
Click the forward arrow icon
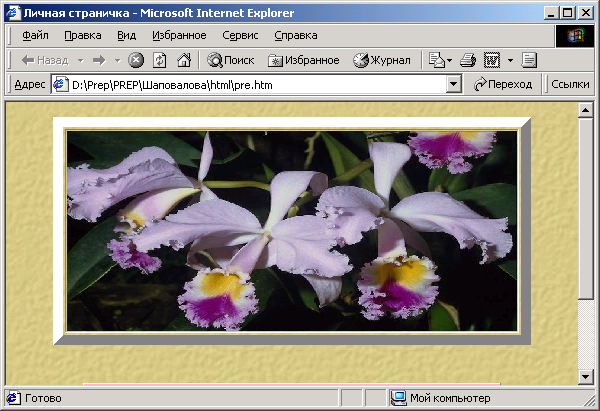point(99,60)
